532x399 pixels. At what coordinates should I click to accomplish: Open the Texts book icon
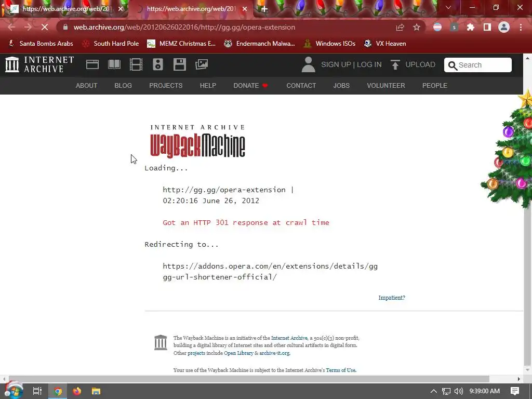[x=114, y=64]
